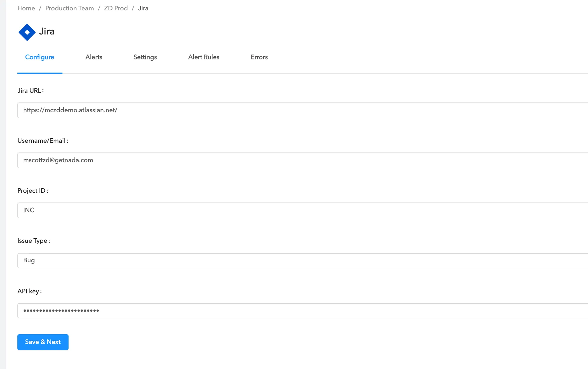
Task: Select the Project ID field containing INC
Action: (302, 210)
